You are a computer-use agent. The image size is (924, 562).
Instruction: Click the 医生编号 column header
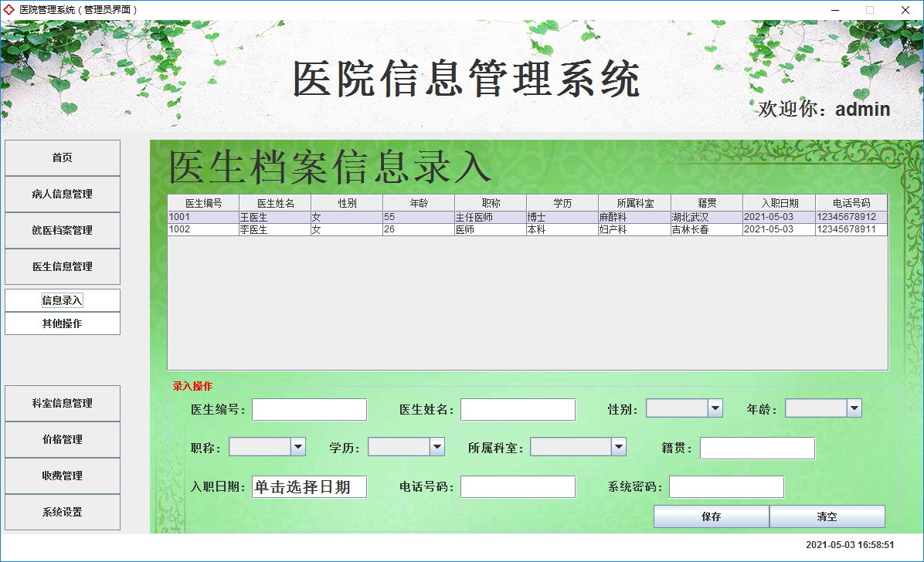[x=203, y=203]
